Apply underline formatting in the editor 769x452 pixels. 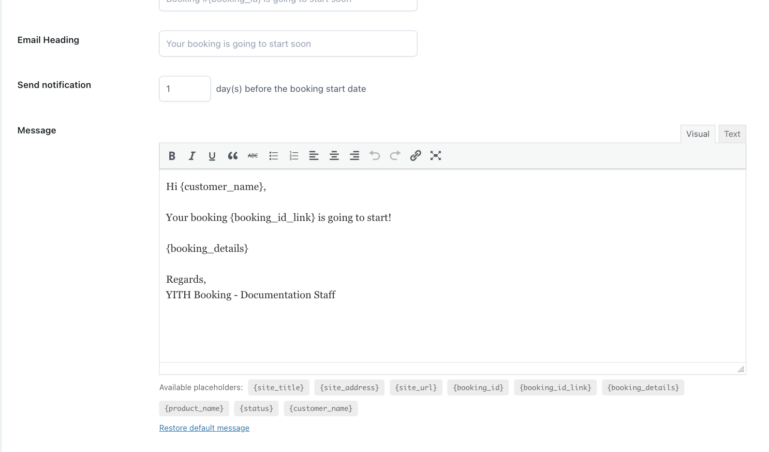[212, 156]
